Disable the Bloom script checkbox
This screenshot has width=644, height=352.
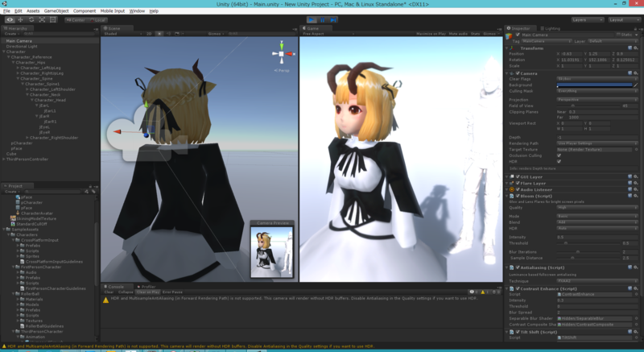tap(518, 196)
